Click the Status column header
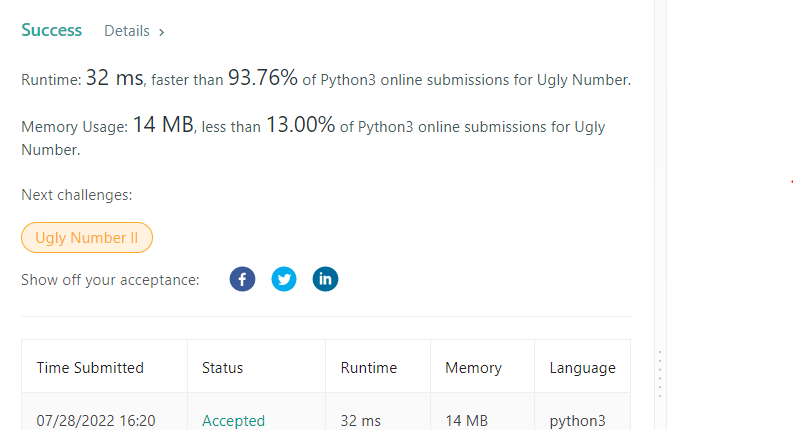Viewport: 793px width, 430px height. tap(222, 368)
